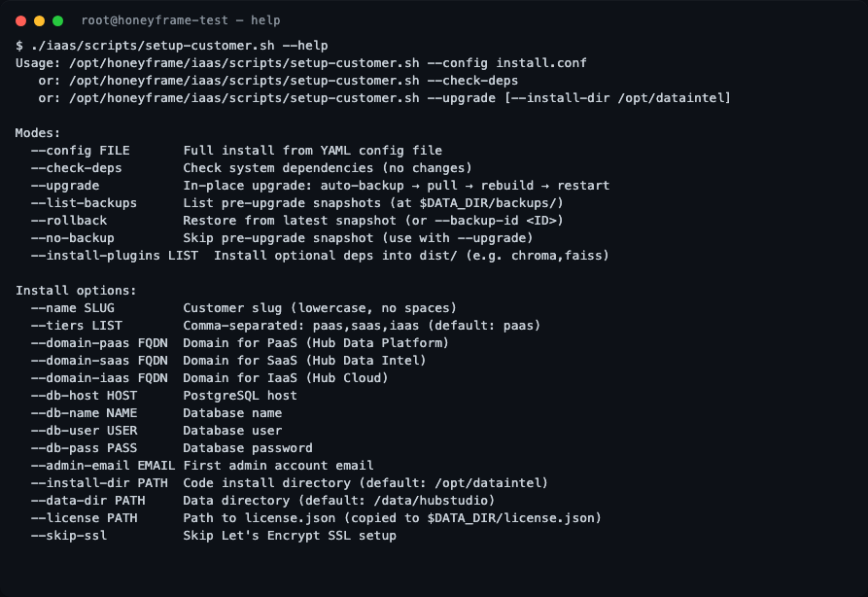Click the terminal window title bar
Image resolution: width=868 pixels, height=597 pixels.
click(x=434, y=18)
